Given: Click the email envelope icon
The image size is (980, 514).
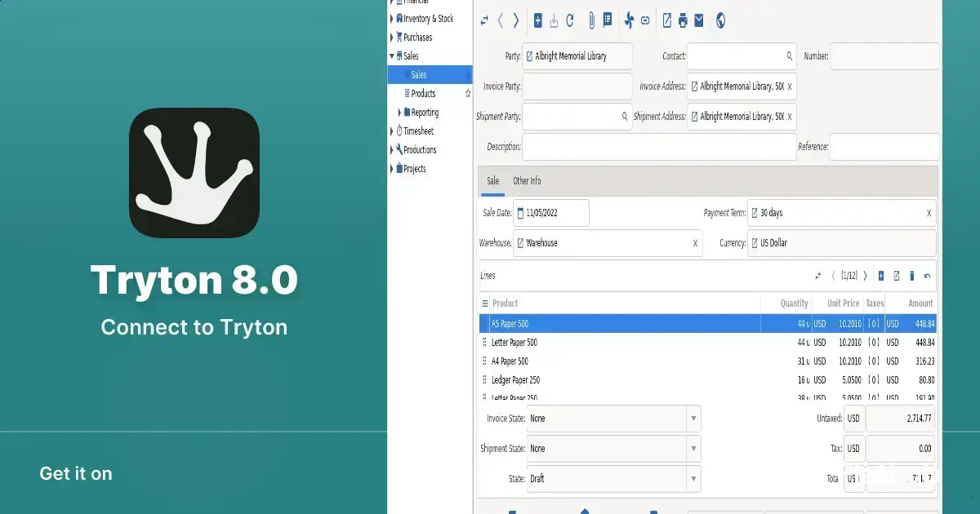Looking at the screenshot, I should (699, 21).
